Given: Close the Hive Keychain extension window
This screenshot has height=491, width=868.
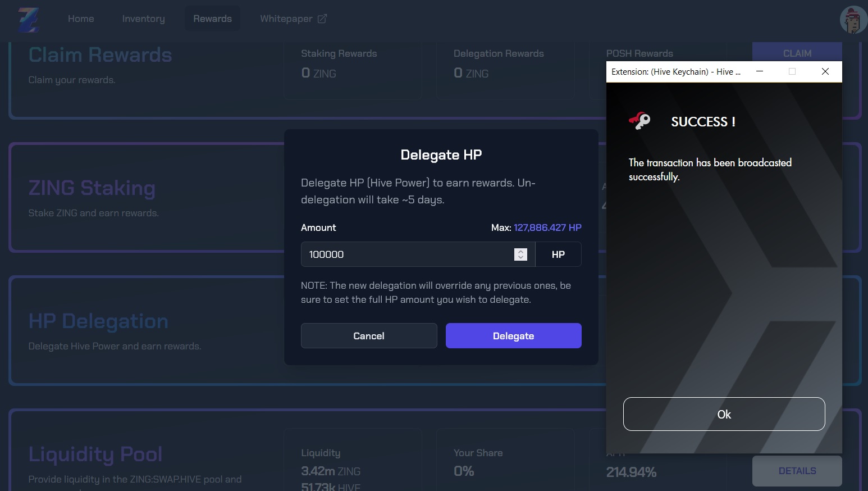Looking at the screenshot, I should pyautogui.click(x=825, y=71).
